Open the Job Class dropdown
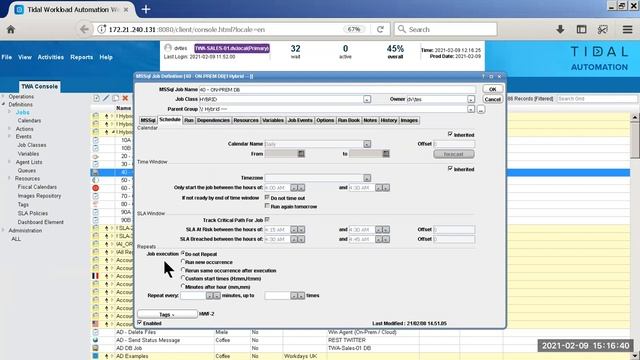 coord(367,99)
